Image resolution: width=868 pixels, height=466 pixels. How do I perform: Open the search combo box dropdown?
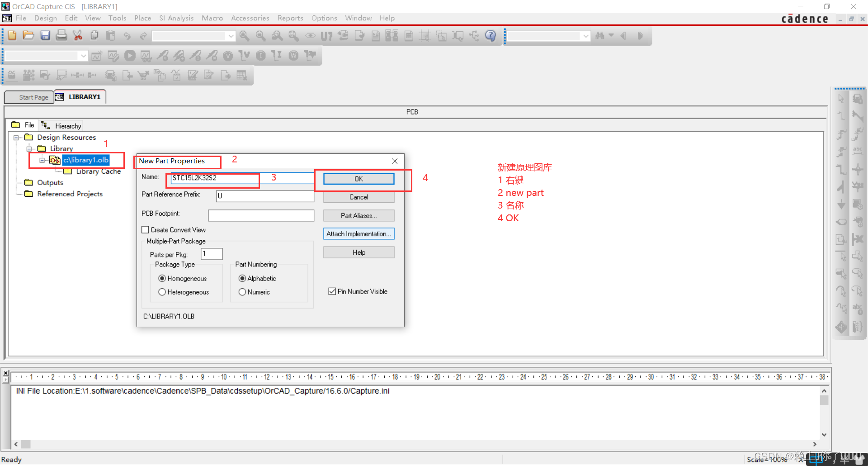coord(586,36)
